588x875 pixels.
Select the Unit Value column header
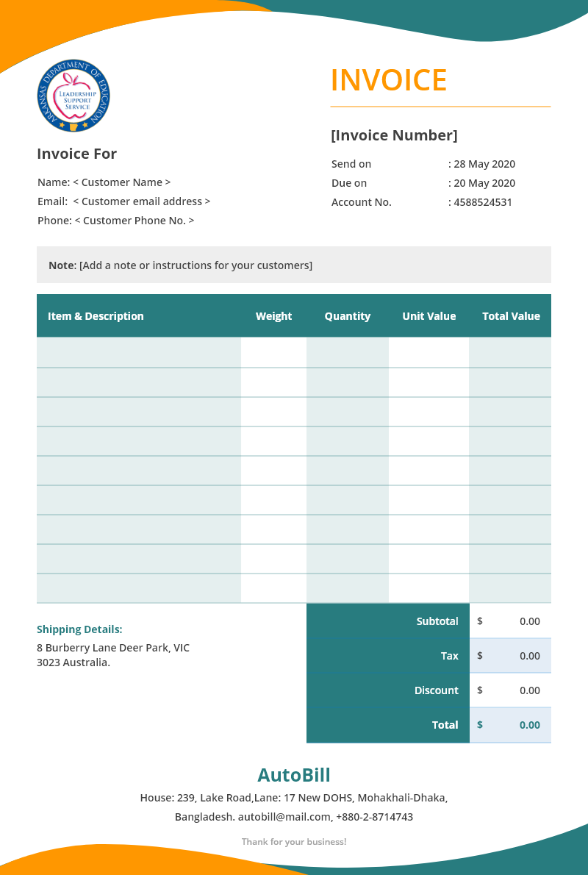429,316
